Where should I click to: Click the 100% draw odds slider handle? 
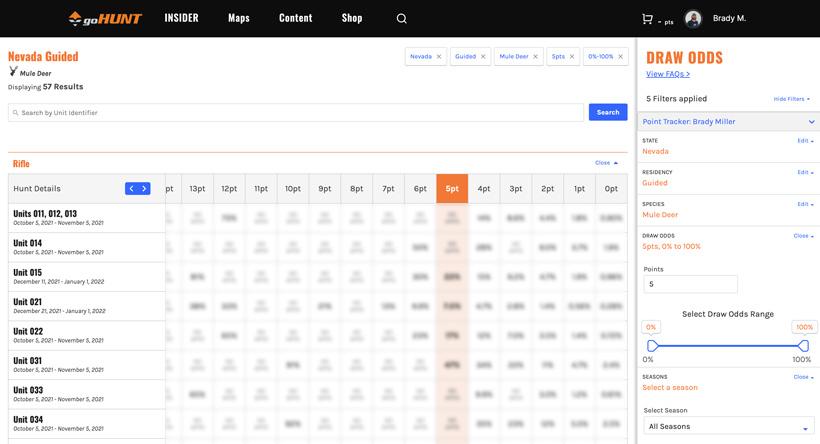tap(804, 346)
